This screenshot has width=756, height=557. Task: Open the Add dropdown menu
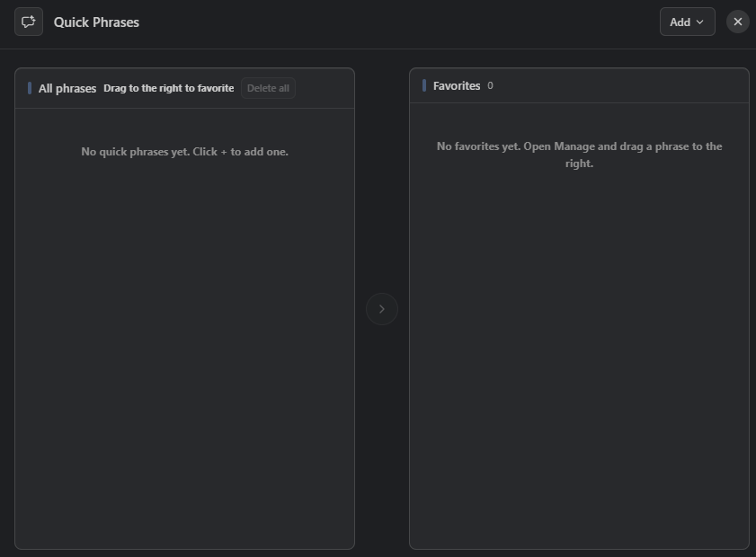tap(687, 22)
